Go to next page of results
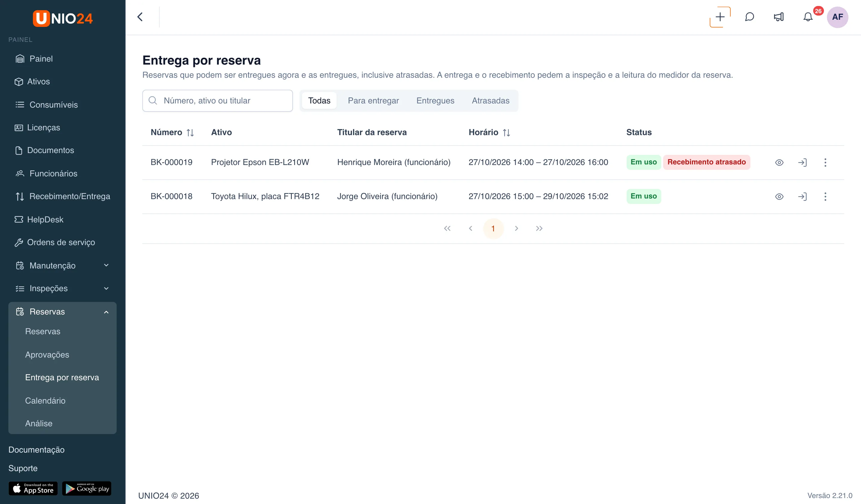 (516, 228)
